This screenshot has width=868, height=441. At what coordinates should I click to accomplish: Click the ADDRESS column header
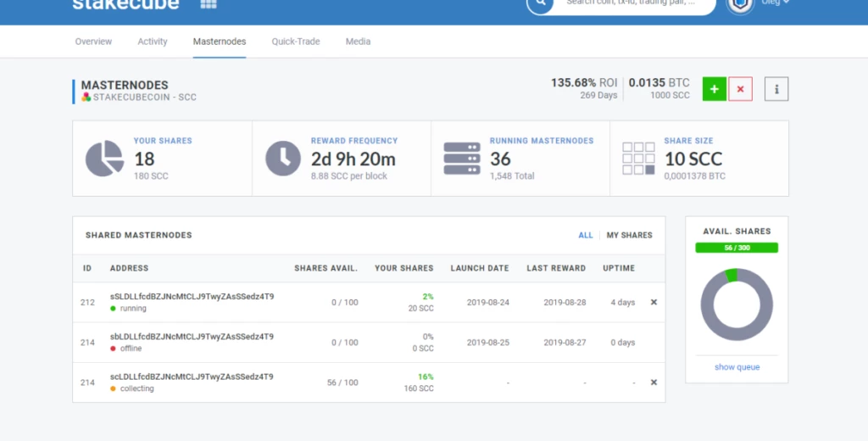[x=129, y=268]
